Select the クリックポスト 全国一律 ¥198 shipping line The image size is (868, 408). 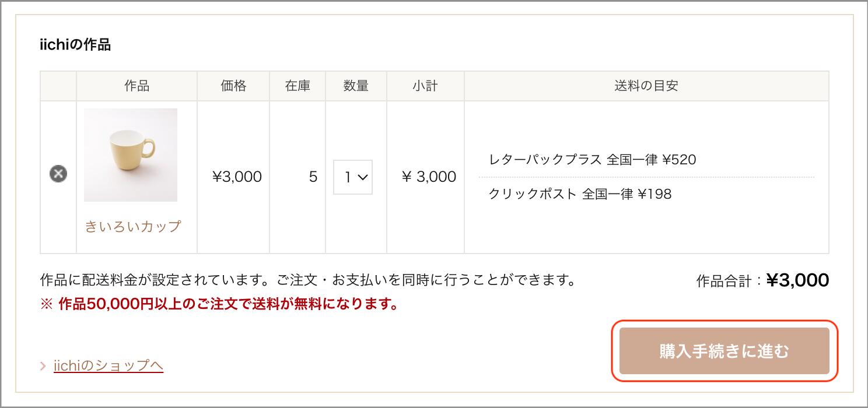point(580,194)
